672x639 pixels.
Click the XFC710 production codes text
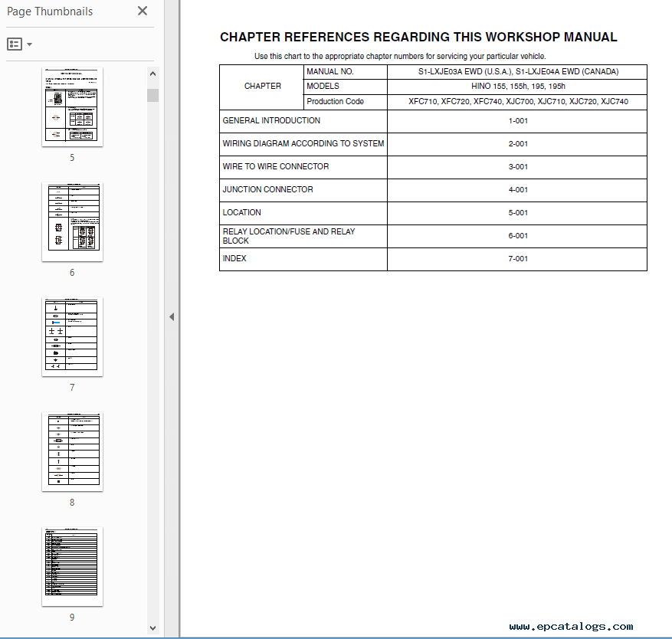point(518,102)
